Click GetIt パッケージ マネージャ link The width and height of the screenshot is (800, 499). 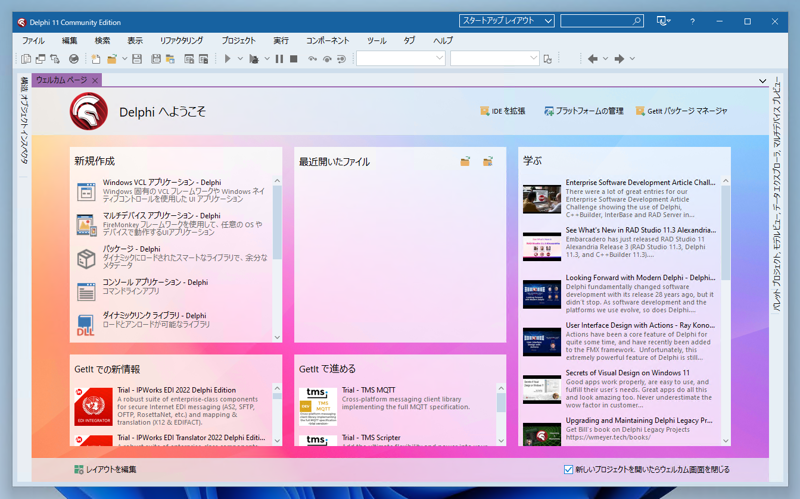point(682,111)
